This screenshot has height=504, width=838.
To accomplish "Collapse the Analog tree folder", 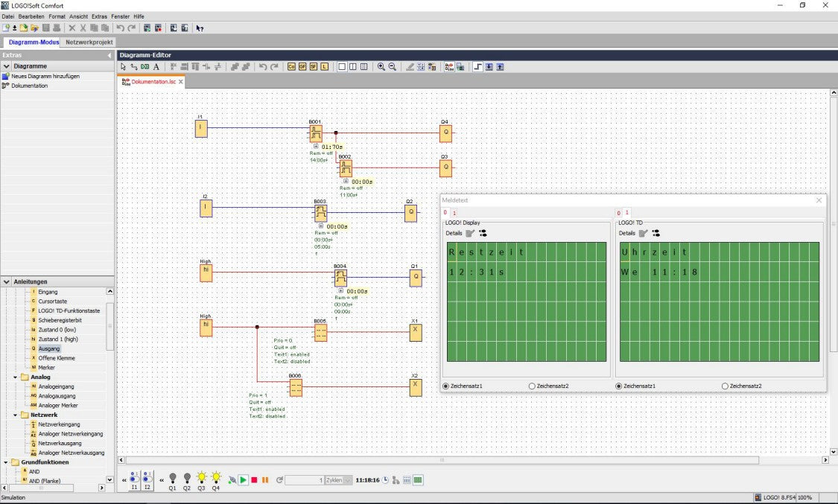I will tap(15, 377).
